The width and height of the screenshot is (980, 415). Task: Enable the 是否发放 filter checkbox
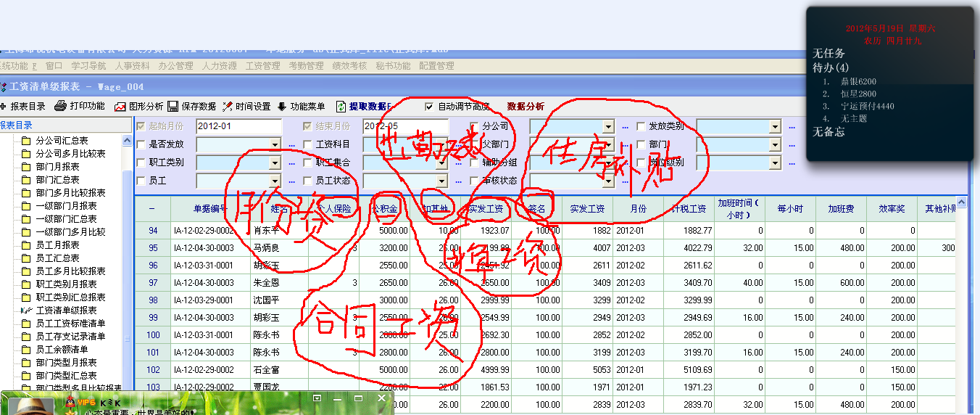(141, 144)
